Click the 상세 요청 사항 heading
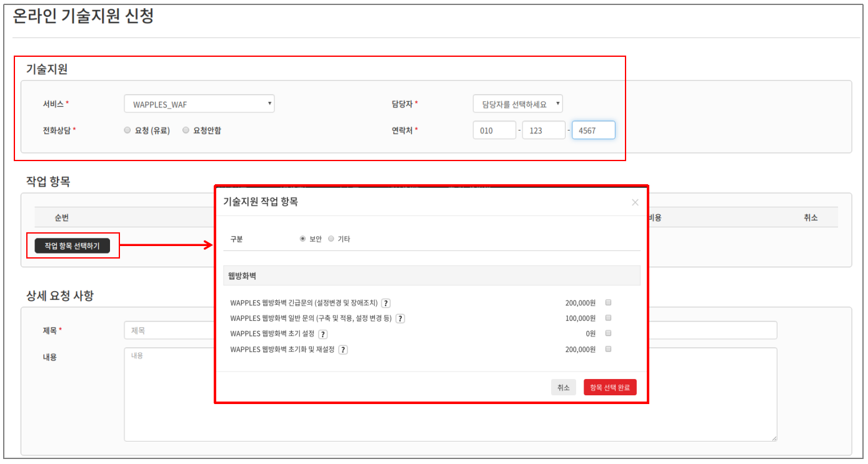The height and width of the screenshot is (464, 868). tap(60, 295)
